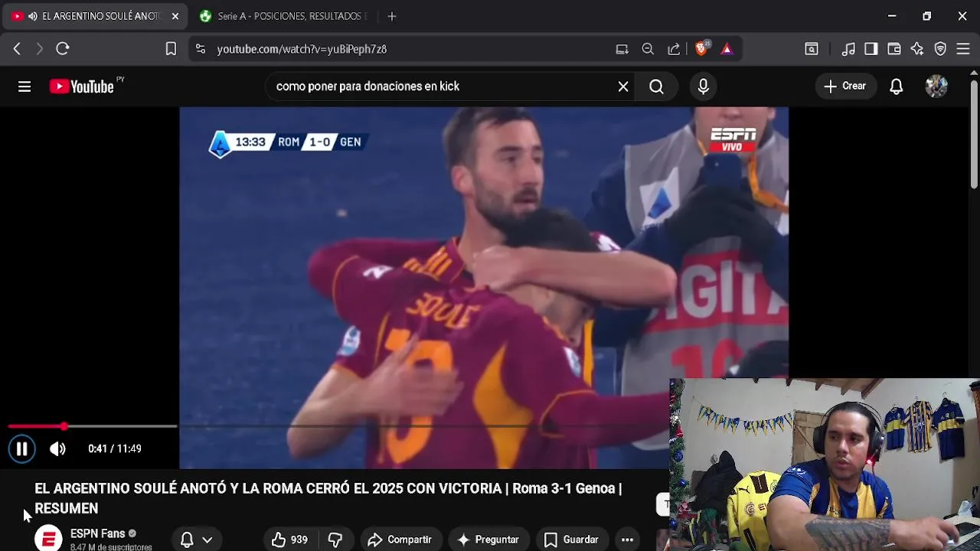980x551 pixels.
Task: Open a new browser tab
Action: click(x=392, y=16)
